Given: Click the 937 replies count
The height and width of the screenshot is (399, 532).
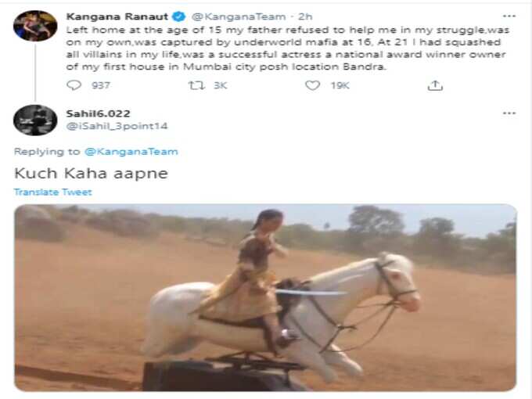Looking at the screenshot, I should 101,85.
